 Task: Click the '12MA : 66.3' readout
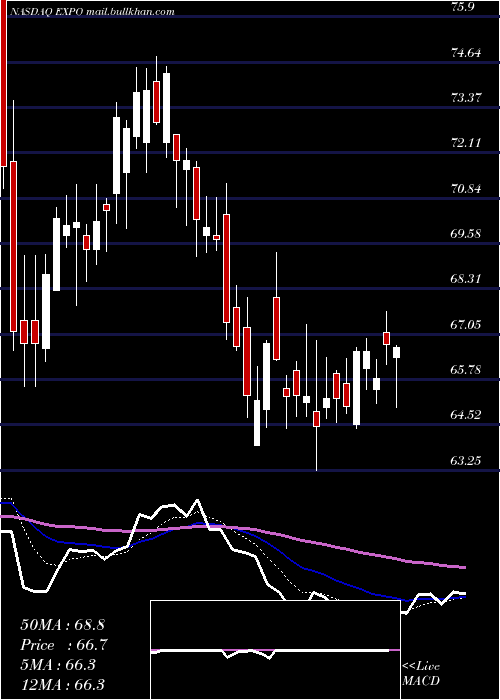tap(63, 684)
